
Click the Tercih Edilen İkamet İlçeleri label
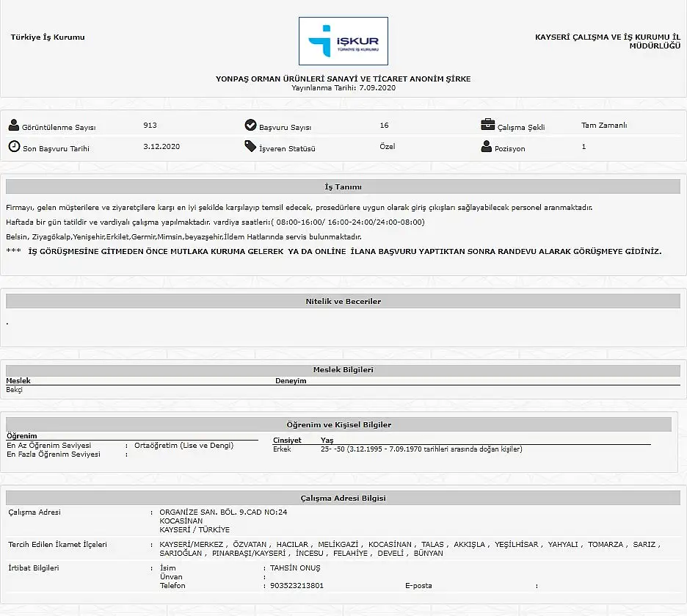pyautogui.click(x=57, y=545)
